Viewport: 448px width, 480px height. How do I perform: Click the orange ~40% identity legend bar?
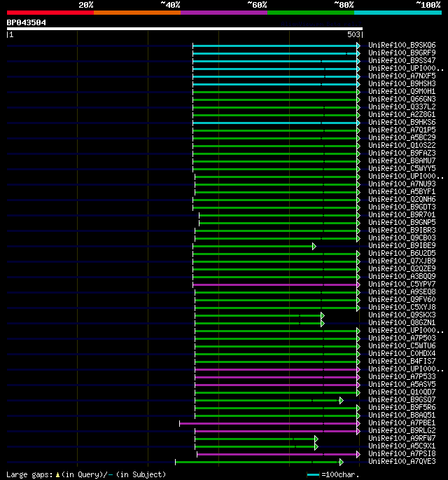pos(137,13)
